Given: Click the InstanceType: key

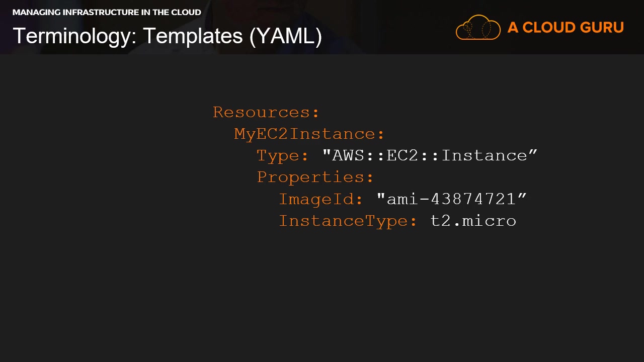Looking at the screenshot, I should [348, 221].
